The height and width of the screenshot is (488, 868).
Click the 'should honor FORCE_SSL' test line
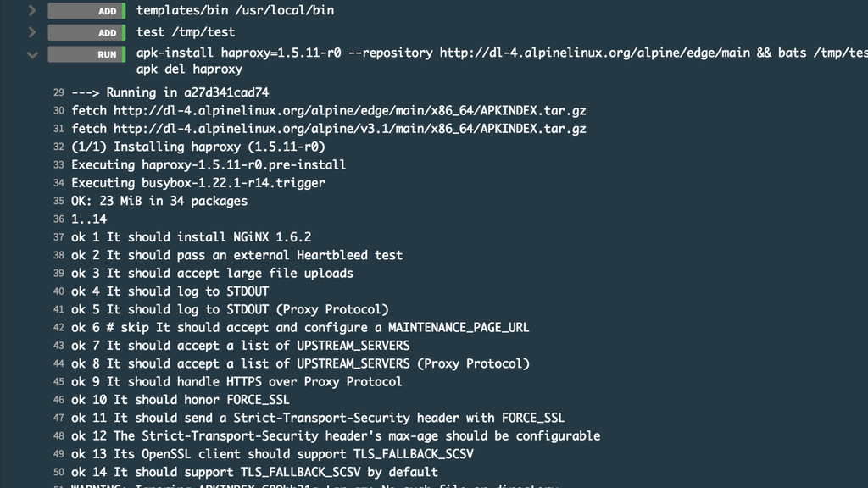click(x=180, y=400)
